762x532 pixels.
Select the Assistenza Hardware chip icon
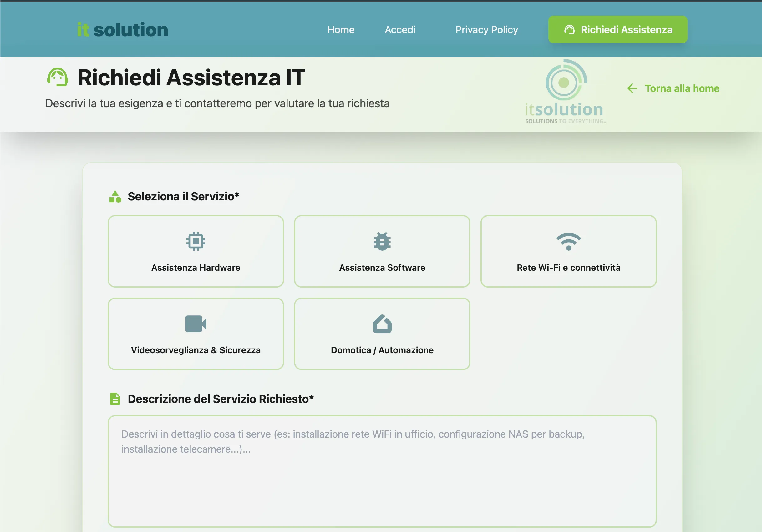(196, 241)
